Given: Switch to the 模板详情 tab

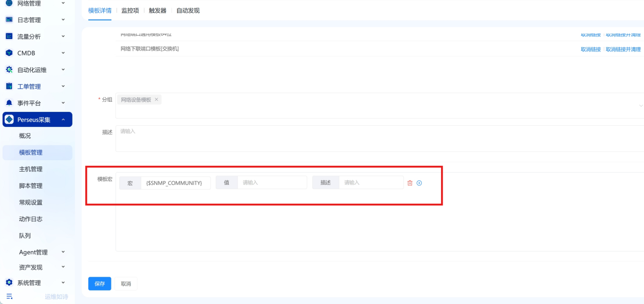Looking at the screenshot, I should click(x=100, y=10).
